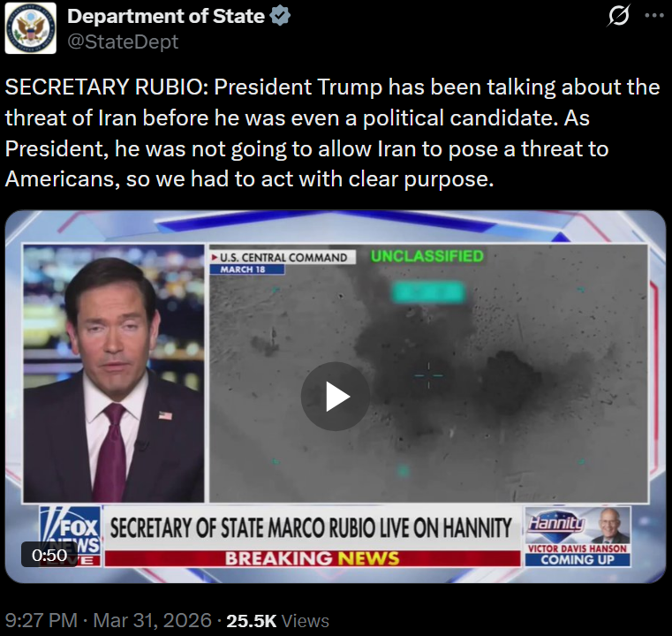672x636 pixels.
Task: Click the 0:50 video duration badge
Action: [x=49, y=555]
